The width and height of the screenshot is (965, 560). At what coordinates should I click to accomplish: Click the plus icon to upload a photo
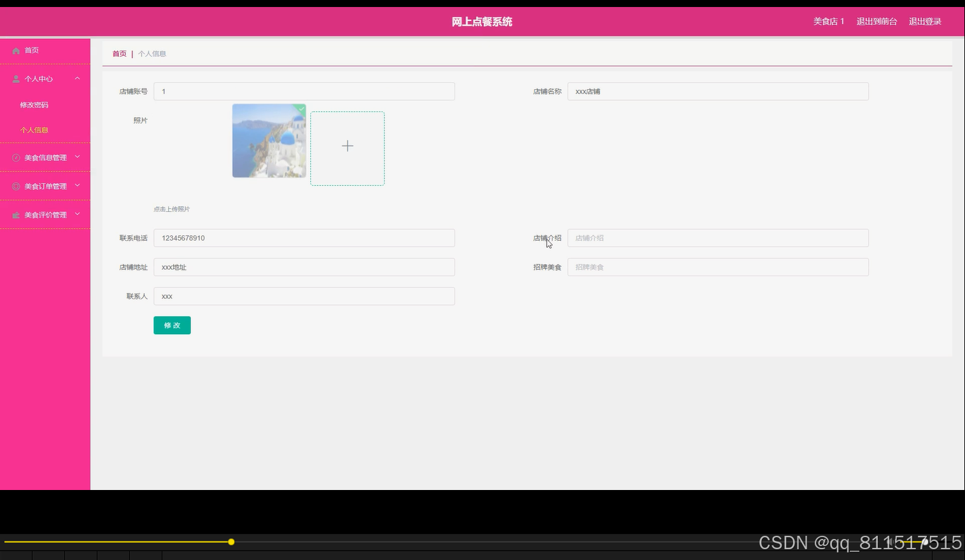coord(347,146)
